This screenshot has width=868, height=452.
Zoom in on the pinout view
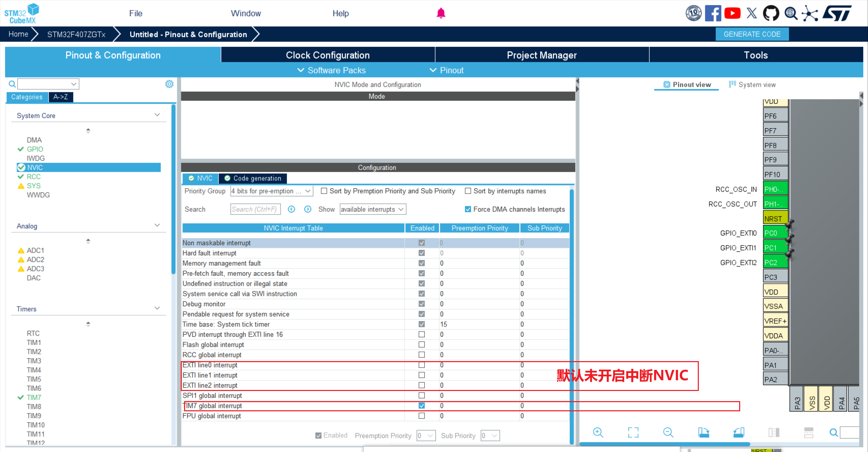click(x=598, y=432)
